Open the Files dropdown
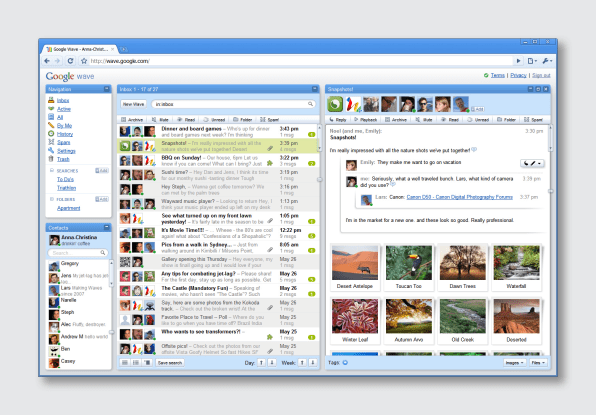Screen dimensions: 596x415 pyautogui.click(x=538, y=363)
